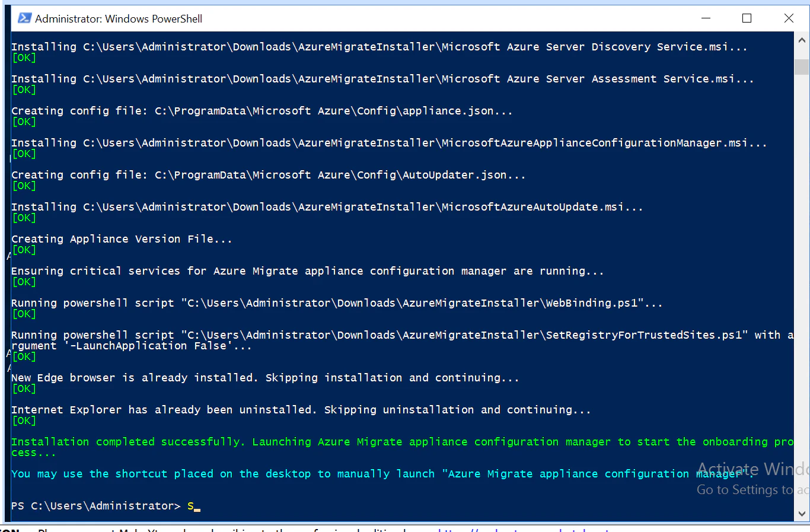Click the [OK] under the Internet Explorer line
This screenshot has height=532, width=810.
(24, 420)
